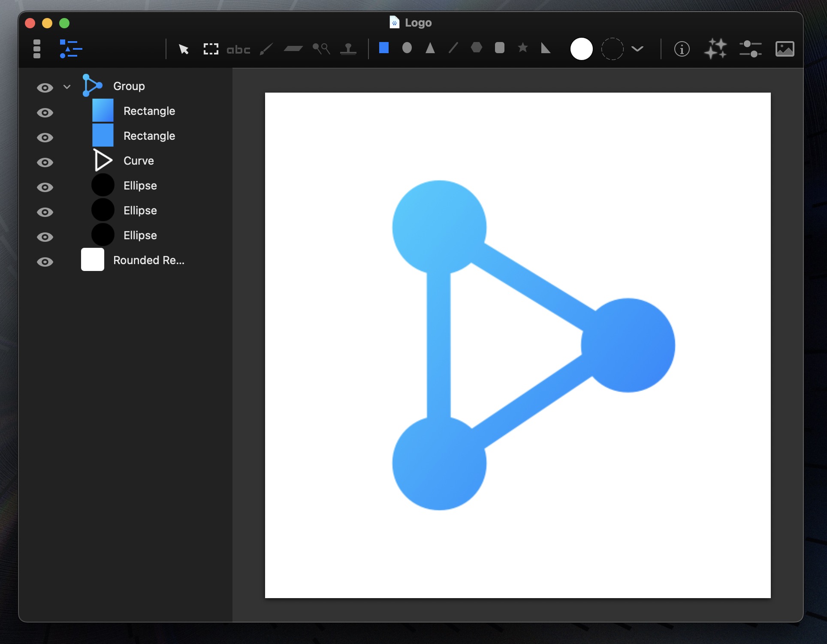This screenshot has height=644, width=827.
Task: Hide the Rounded Rectangle layer
Action: (45, 262)
